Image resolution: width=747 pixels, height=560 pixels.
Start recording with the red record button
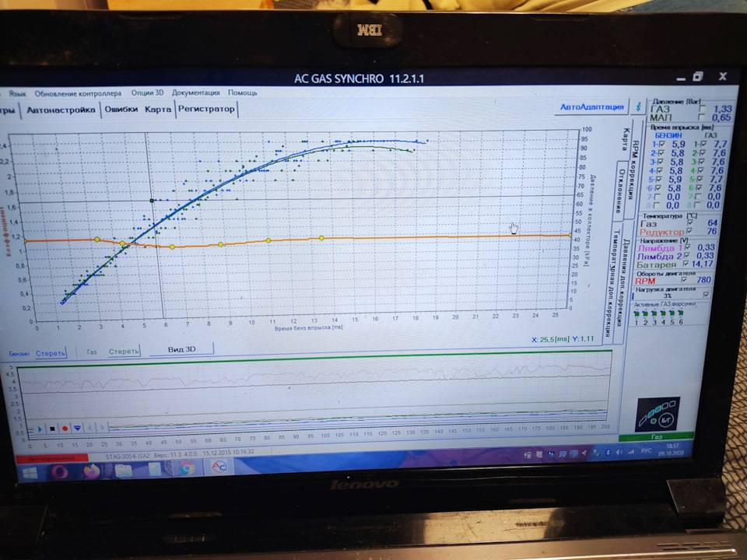click(x=65, y=429)
